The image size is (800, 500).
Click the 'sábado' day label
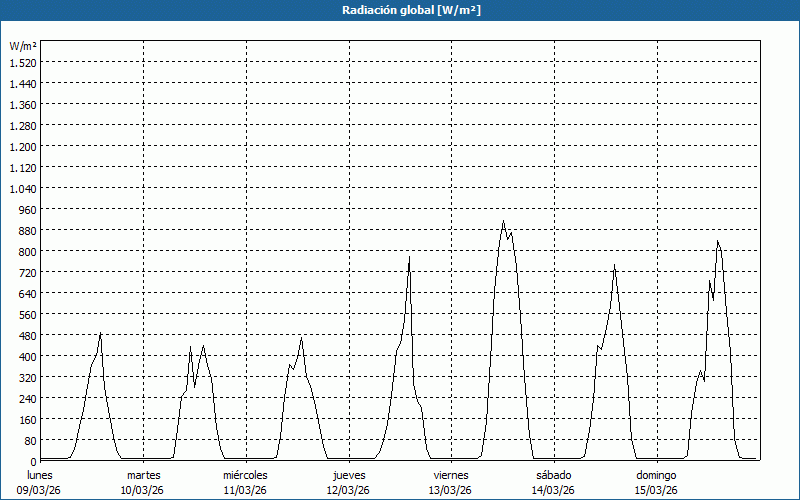point(554,475)
